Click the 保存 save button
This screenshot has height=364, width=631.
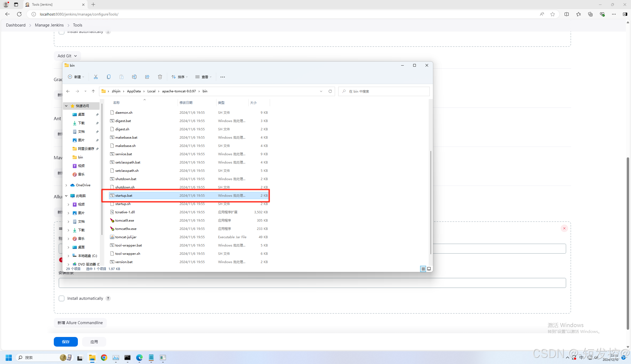[65, 342]
